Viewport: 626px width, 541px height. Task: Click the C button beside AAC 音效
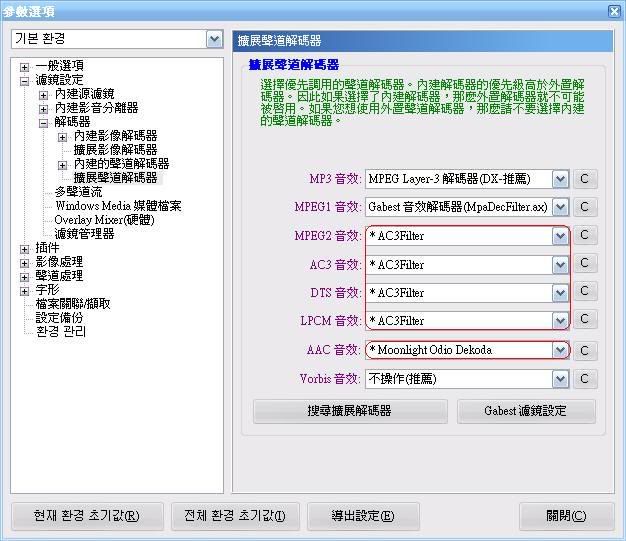click(x=585, y=351)
